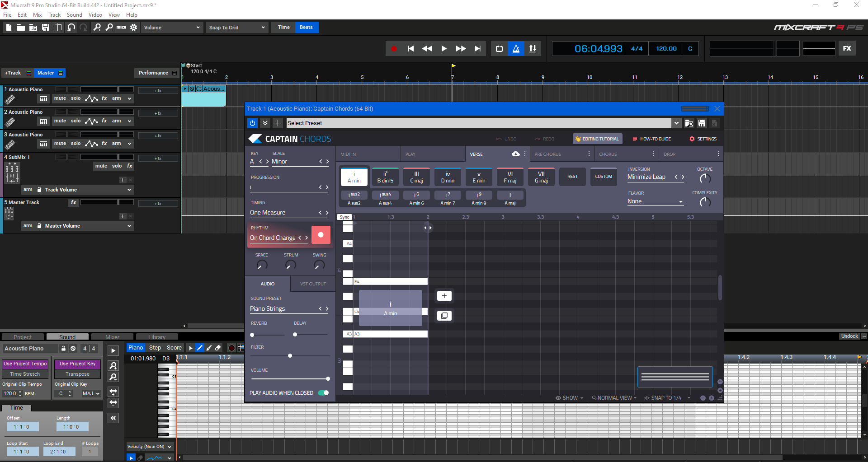The width and height of the screenshot is (868, 462).
Task: Zoom in on the timeline with the magnifier plus
Action: (97, 28)
